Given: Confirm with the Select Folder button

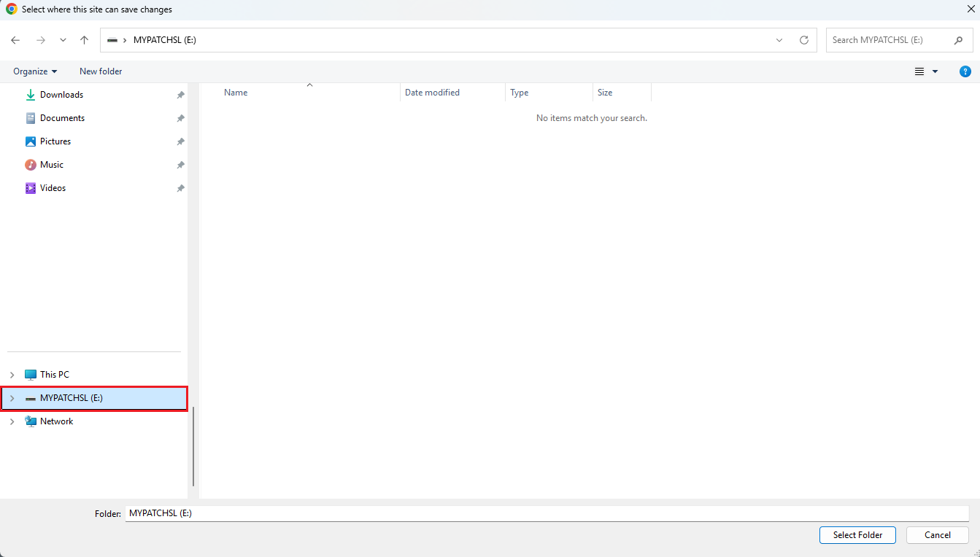Looking at the screenshot, I should (x=857, y=534).
